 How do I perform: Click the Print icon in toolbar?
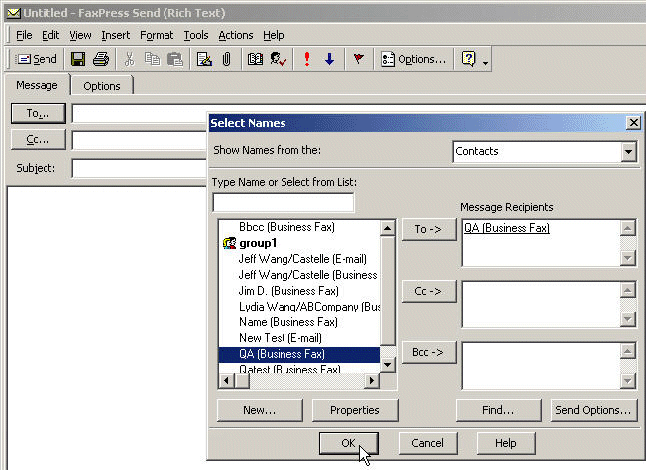(98, 60)
